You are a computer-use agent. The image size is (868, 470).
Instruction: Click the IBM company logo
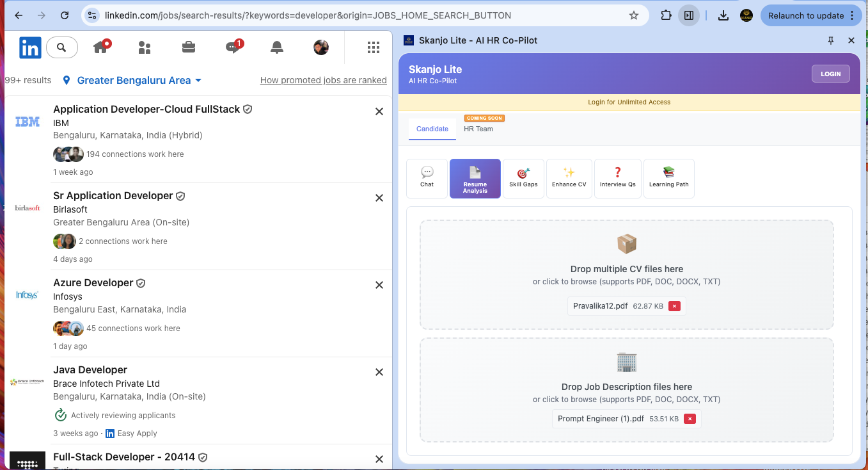pyautogui.click(x=28, y=122)
